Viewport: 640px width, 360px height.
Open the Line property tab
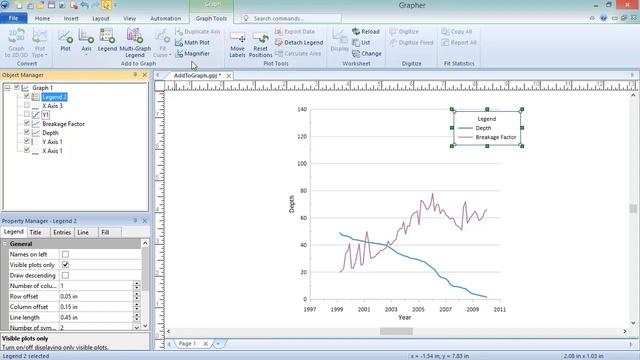coord(83,232)
